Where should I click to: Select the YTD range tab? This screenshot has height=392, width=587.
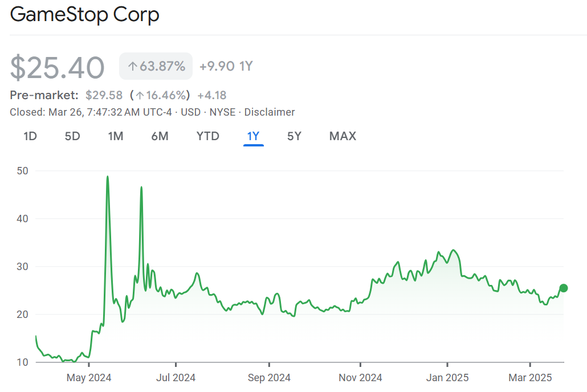[x=207, y=136]
